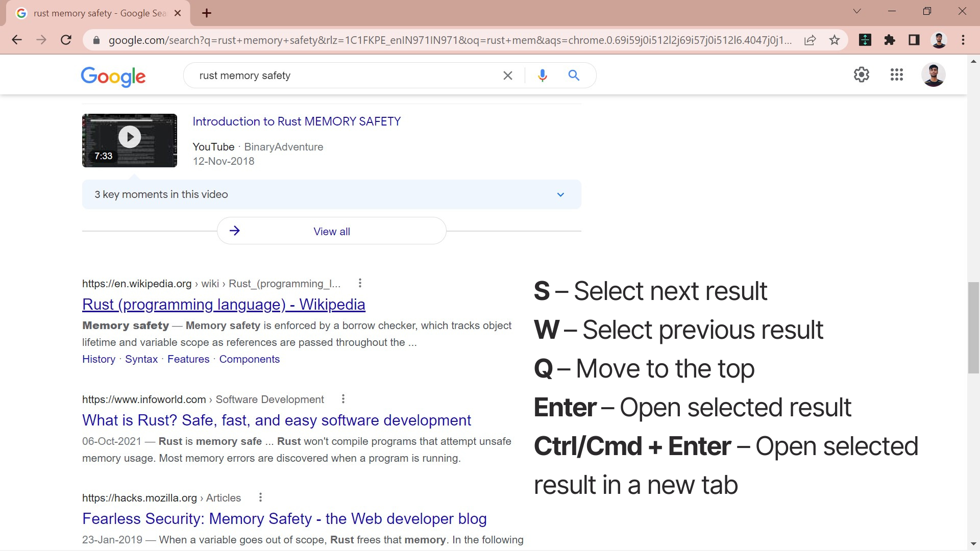
Task: Bookmark this page with star icon
Action: tap(834, 40)
